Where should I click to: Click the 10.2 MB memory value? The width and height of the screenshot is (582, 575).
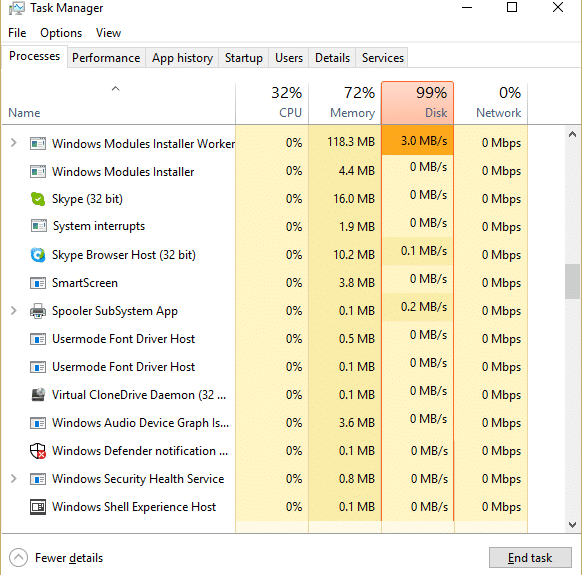(x=354, y=255)
